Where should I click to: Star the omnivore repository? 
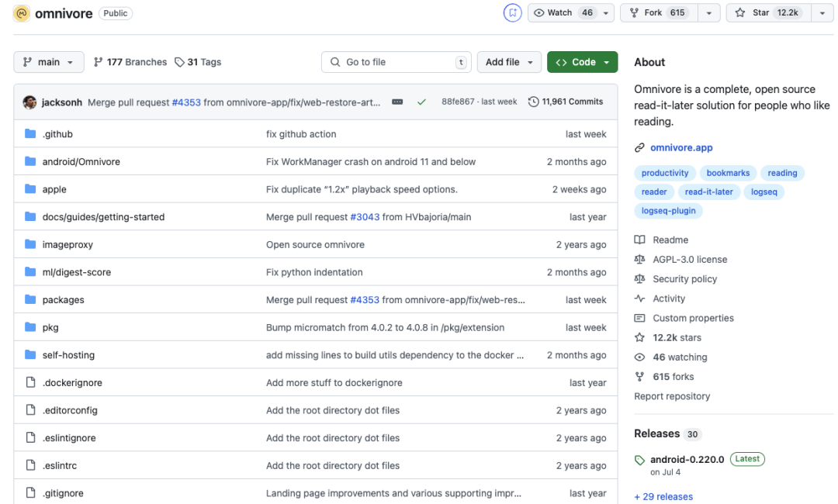click(768, 13)
